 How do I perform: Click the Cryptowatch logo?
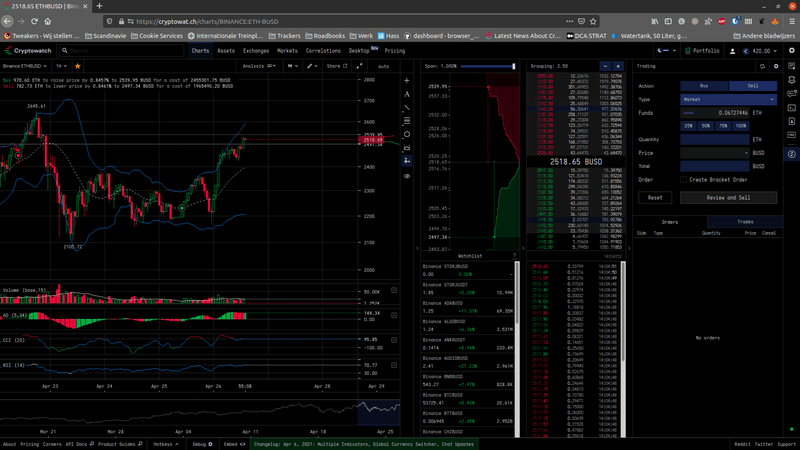click(x=28, y=51)
